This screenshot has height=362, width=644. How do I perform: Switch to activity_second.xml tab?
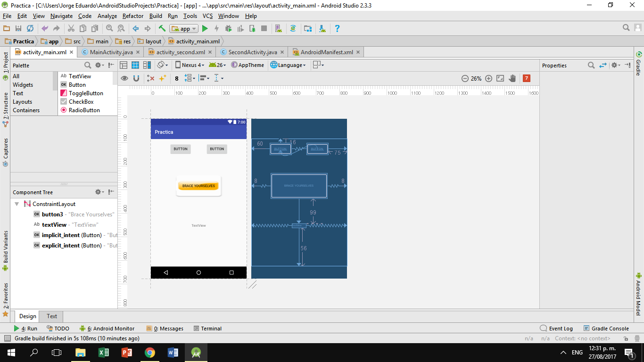[181, 52]
